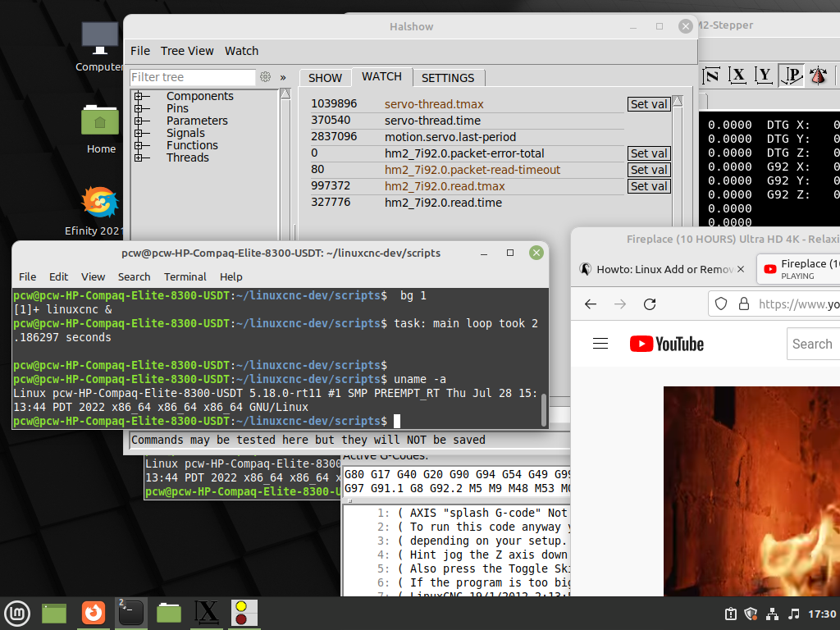Expand the Signals tree node
840x630 pixels.
[139, 134]
